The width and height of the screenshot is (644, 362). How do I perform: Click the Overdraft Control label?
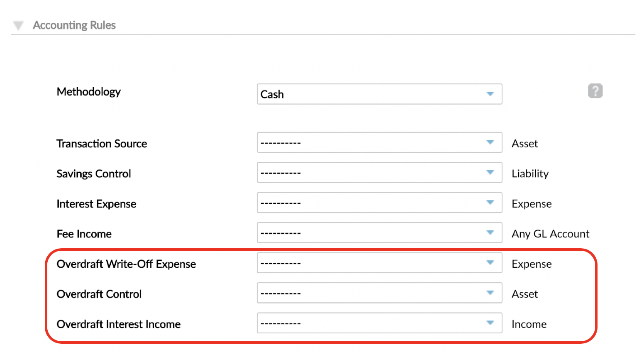(99, 294)
